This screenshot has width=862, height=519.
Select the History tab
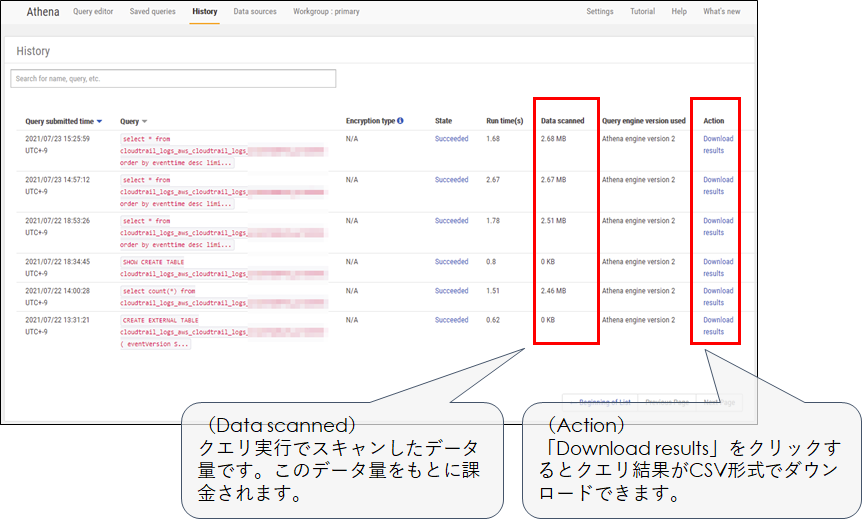(x=204, y=12)
